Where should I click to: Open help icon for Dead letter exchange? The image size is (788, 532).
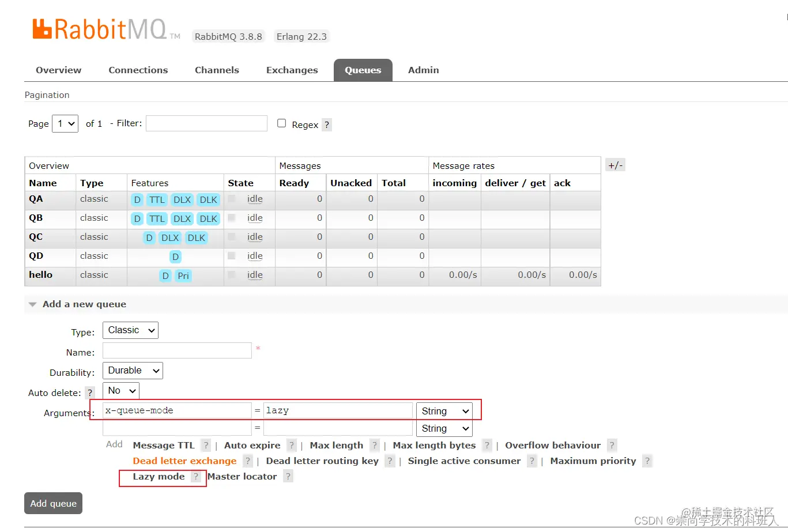[x=248, y=461]
